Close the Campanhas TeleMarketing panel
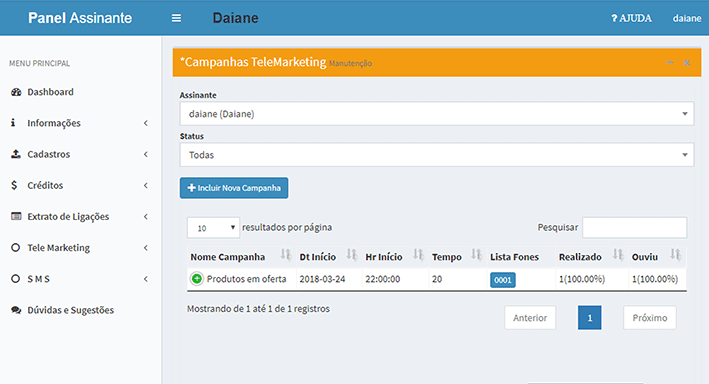This screenshot has height=384, width=709. point(687,63)
